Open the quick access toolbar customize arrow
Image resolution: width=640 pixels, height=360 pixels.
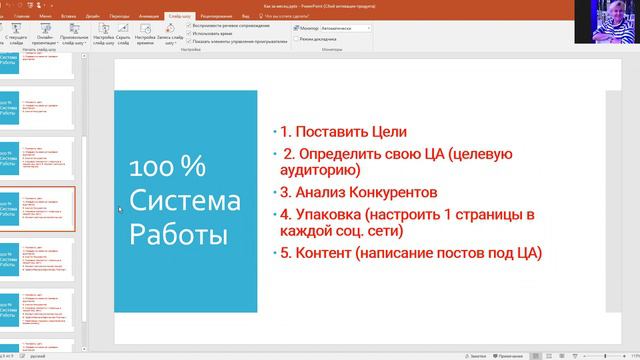point(52,5)
